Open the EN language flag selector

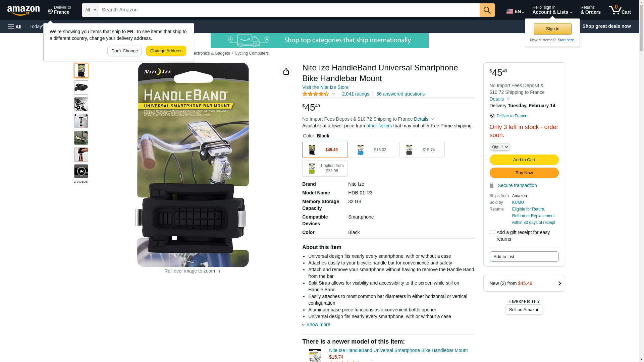(x=515, y=11)
